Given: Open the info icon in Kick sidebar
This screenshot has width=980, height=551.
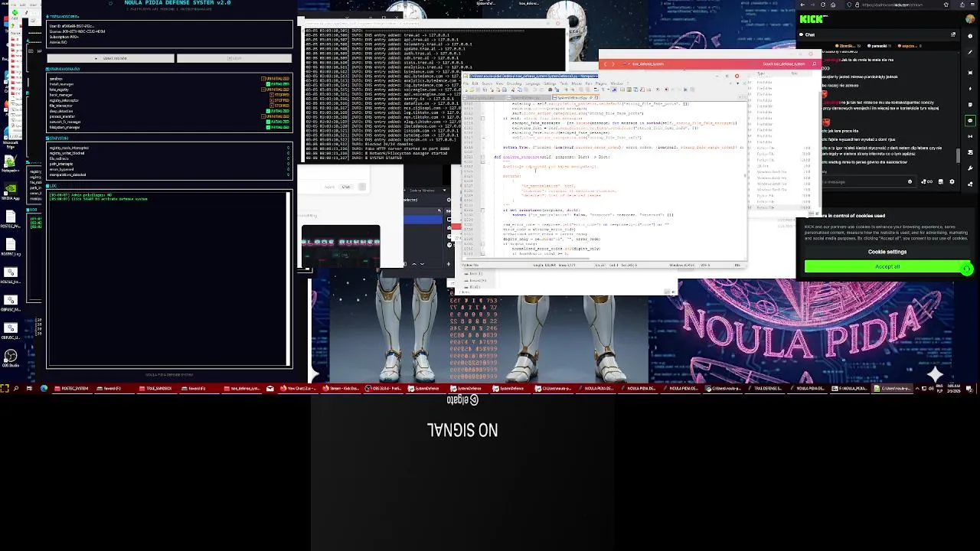Looking at the screenshot, I should (970, 36).
